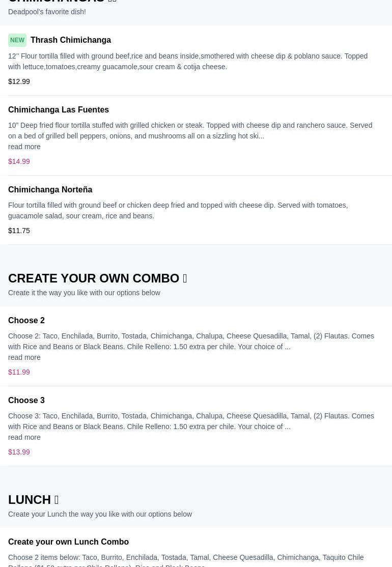Click the LUNCH section heading text
The image size is (392, 567).
pyautogui.click(x=30, y=500)
